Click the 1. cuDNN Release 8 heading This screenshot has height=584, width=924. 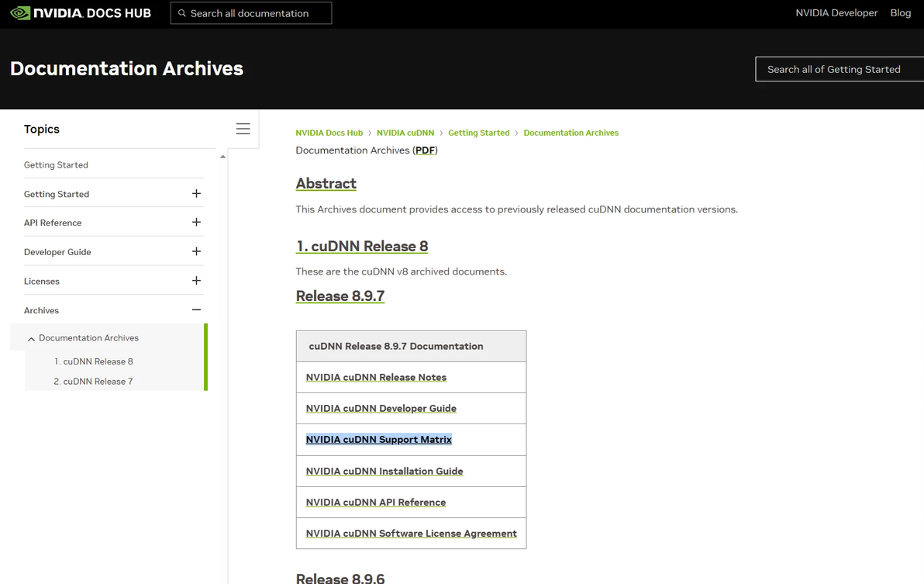[362, 247]
